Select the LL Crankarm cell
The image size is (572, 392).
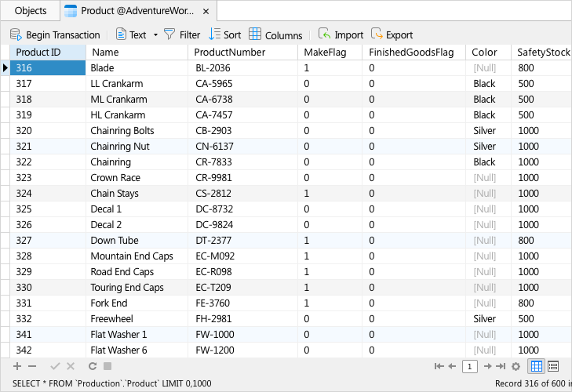point(137,84)
